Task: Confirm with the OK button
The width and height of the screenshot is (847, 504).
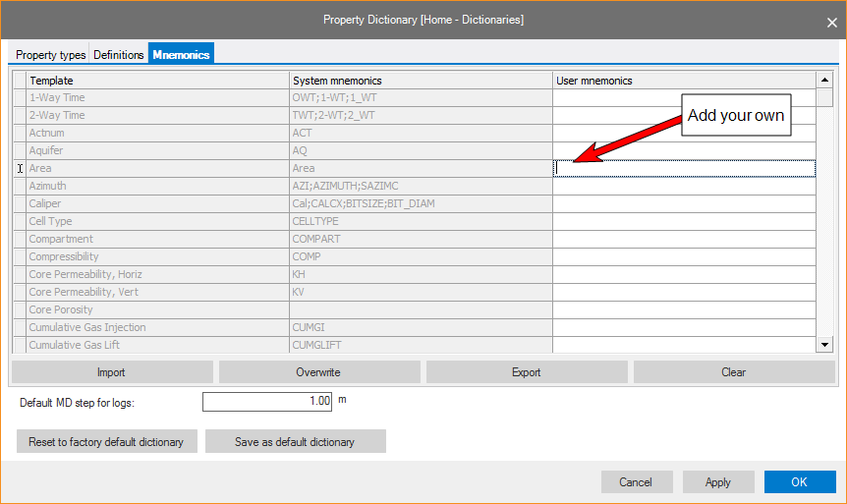Action: [x=799, y=482]
